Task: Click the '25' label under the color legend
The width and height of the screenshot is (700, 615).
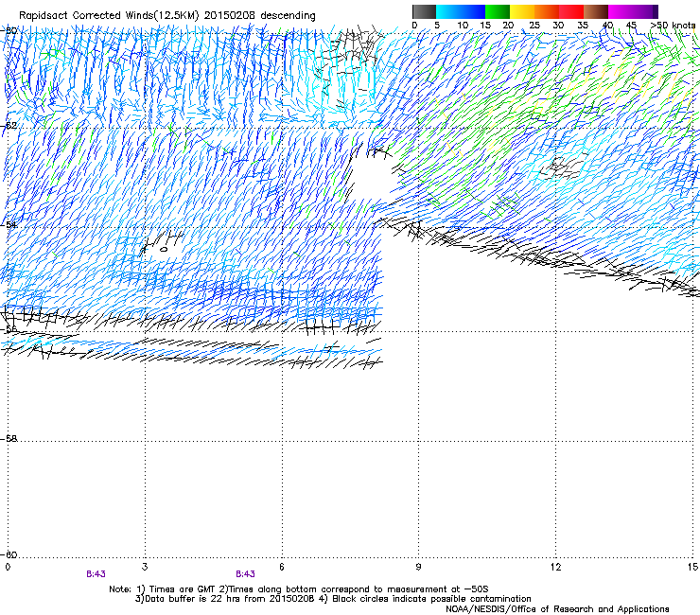Action: (534, 26)
